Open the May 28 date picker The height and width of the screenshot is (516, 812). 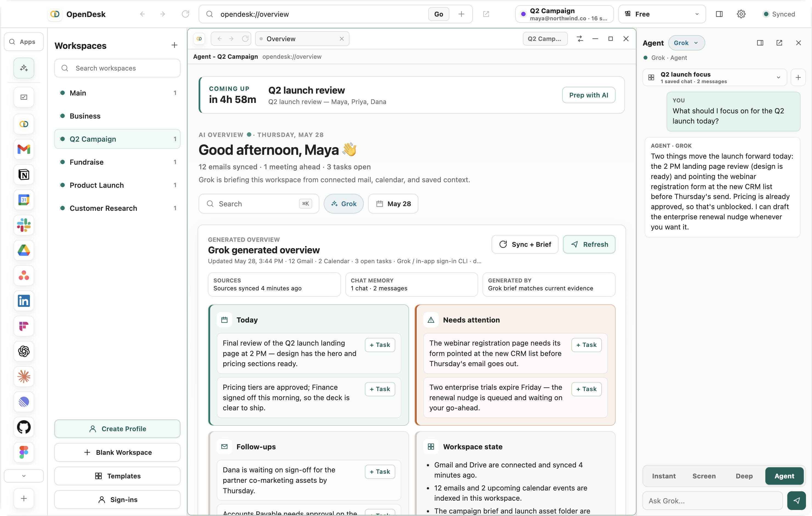pos(393,203)
